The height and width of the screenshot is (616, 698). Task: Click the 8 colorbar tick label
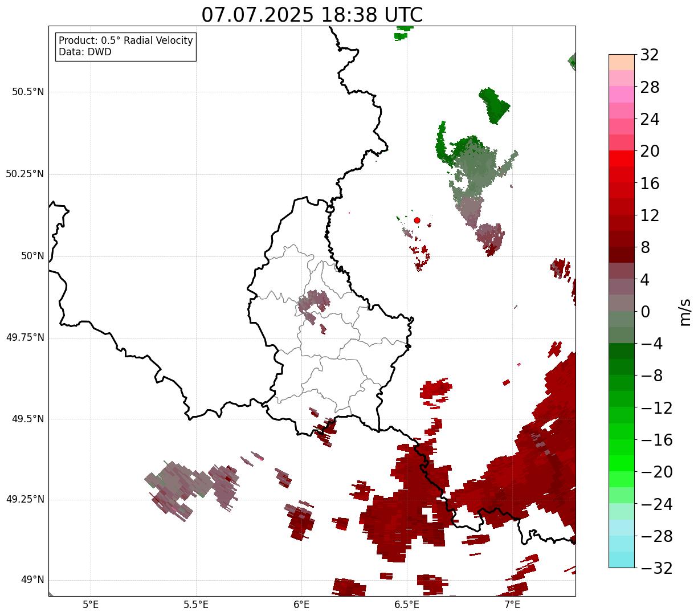[x=646, y=247]
